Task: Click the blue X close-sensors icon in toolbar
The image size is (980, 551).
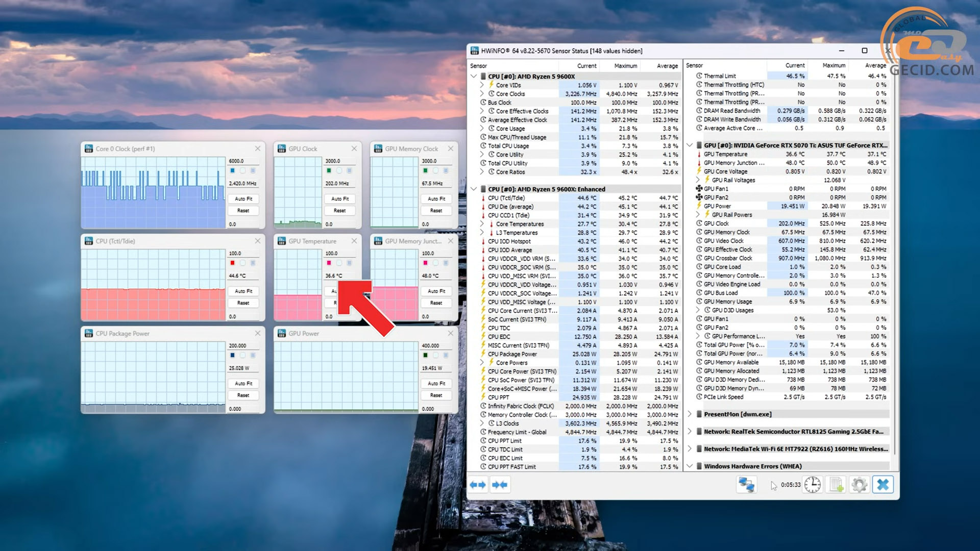Action: tap(883, 485)
